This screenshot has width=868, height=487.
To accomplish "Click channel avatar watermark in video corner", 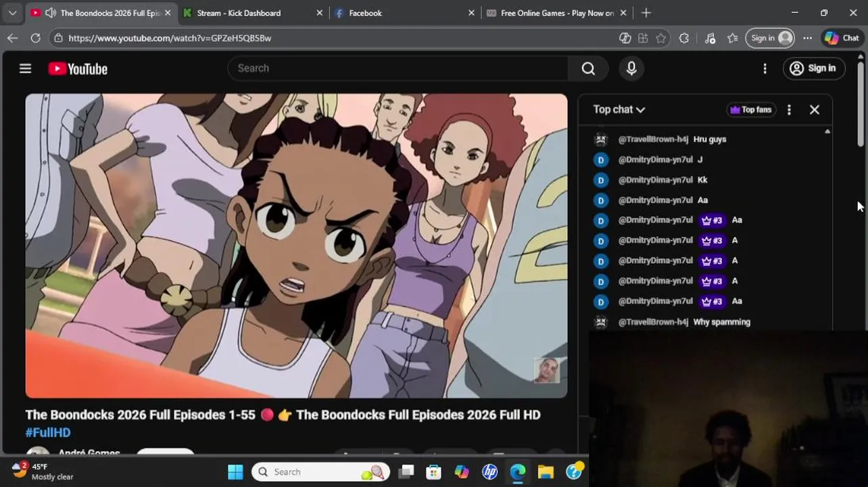I will tap(546, 370).
